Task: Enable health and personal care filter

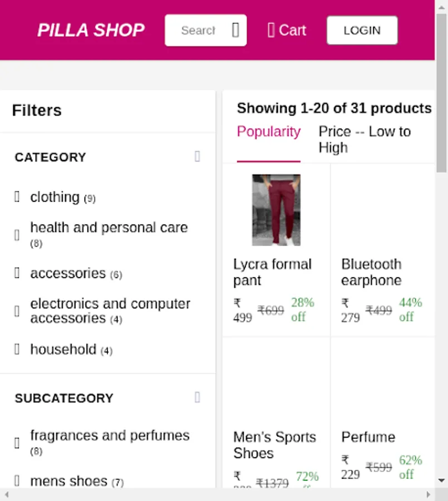Action: click(17, 235)
